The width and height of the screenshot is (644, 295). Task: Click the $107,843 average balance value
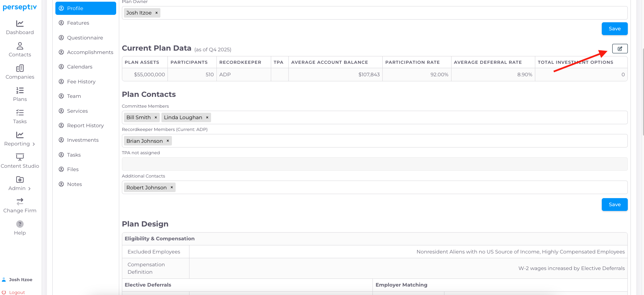pyautogui.click(x=369, y=75)
